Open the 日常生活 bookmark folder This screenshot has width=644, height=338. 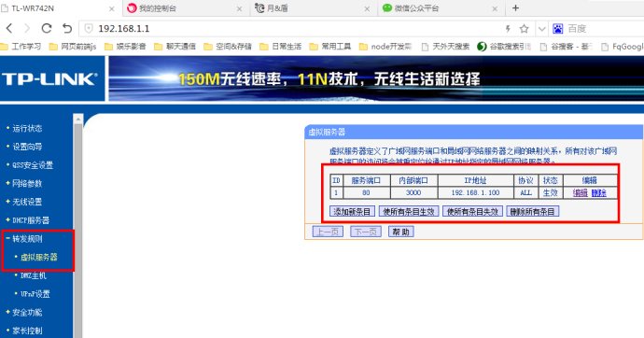[x=281, y=47]
